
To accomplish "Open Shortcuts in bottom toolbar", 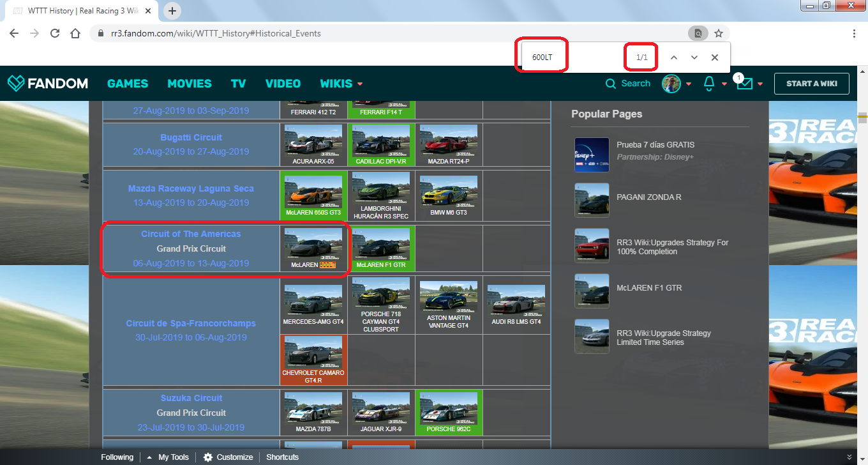I will point(282,457).
